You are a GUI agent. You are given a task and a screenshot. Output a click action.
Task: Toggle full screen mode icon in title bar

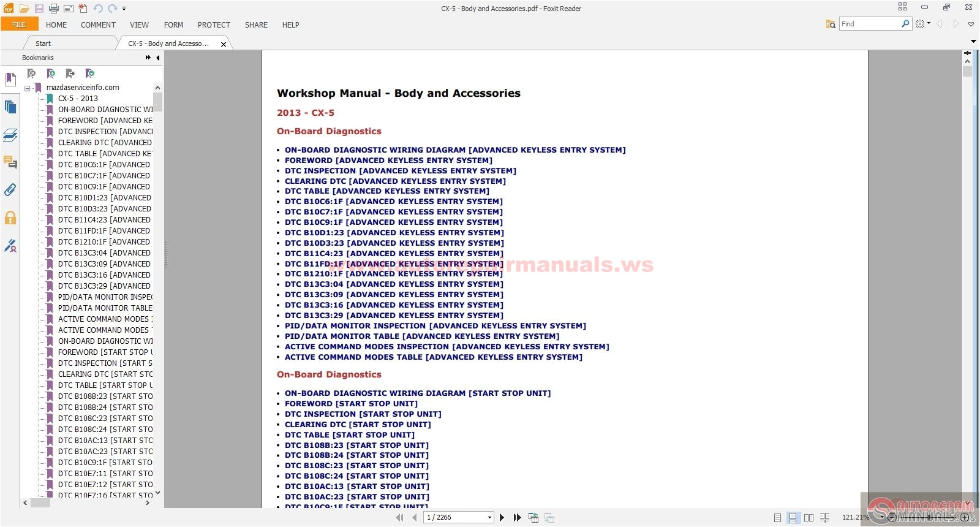[x=902, y=7]
